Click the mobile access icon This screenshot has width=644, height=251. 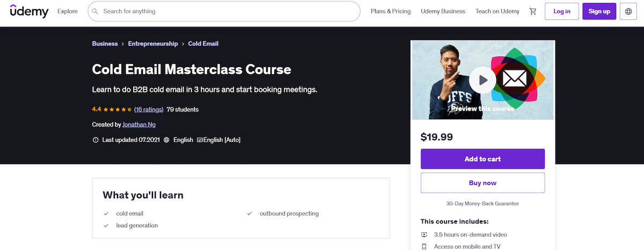pos(424,247)
